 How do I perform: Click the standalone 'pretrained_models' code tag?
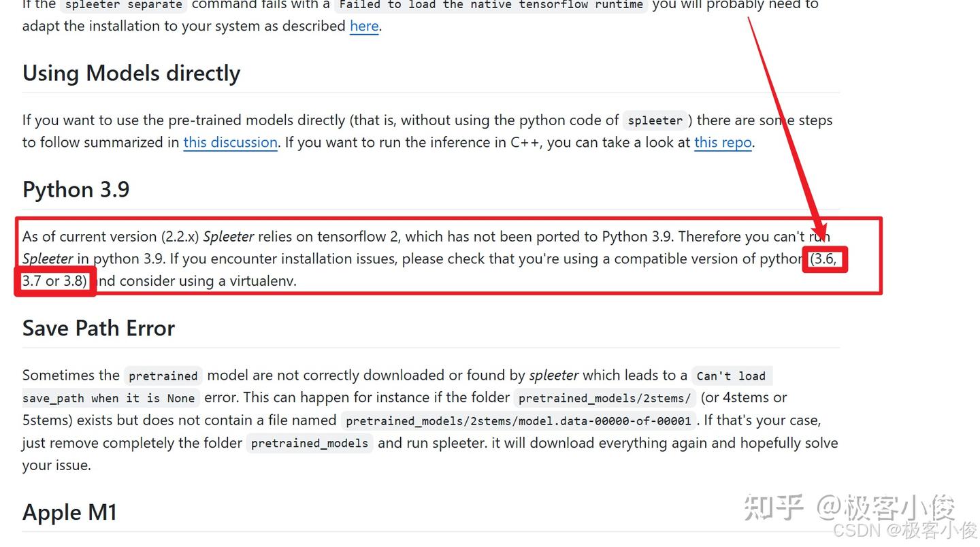click(x=310, y=444)
